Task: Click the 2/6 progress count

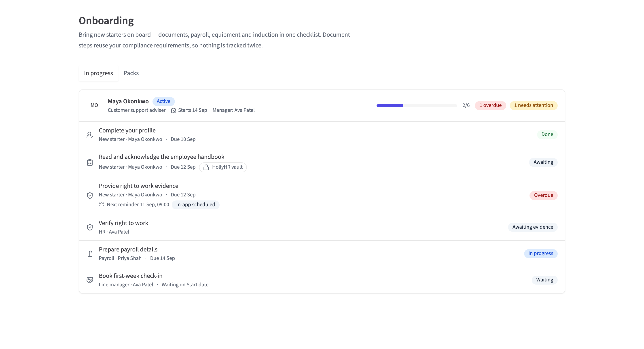Action: pos(466,105)
